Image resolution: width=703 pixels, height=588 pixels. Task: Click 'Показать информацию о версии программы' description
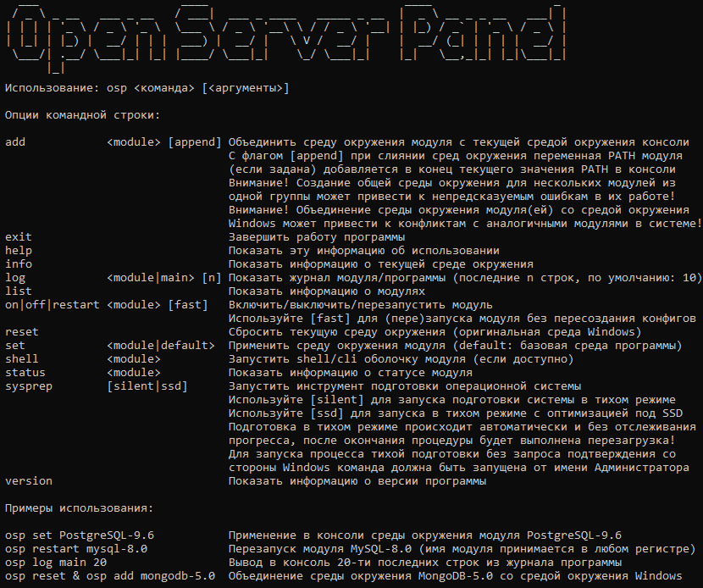(357, 480)
